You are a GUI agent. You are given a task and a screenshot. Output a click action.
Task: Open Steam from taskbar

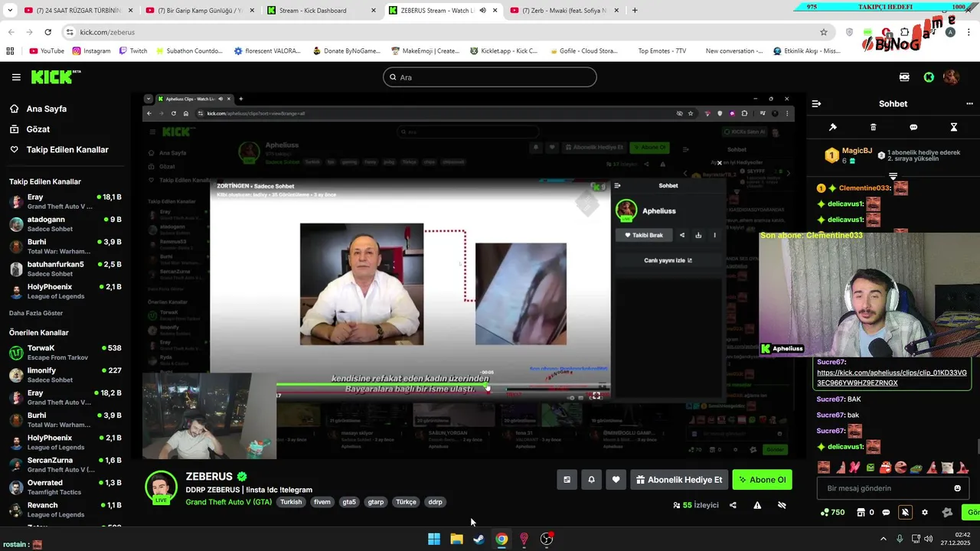[x=479, y=539]
